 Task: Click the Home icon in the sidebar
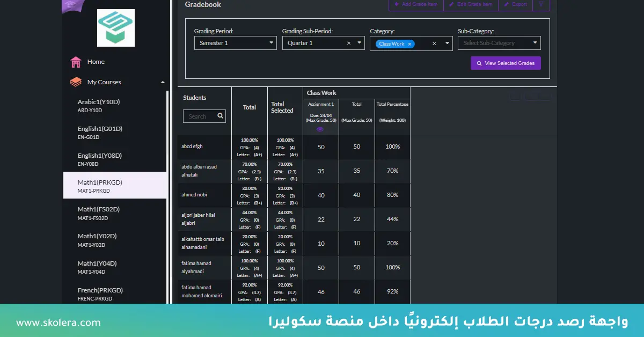[x=77, y=62]
